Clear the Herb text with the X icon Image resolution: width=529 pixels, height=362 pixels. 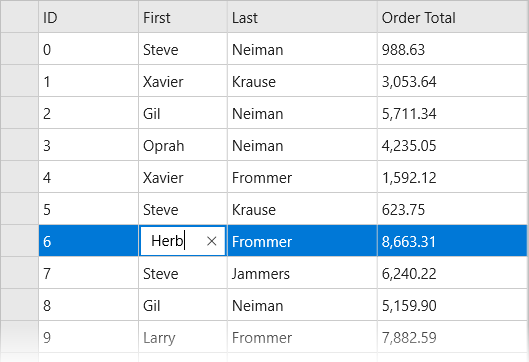coord(212,241)
